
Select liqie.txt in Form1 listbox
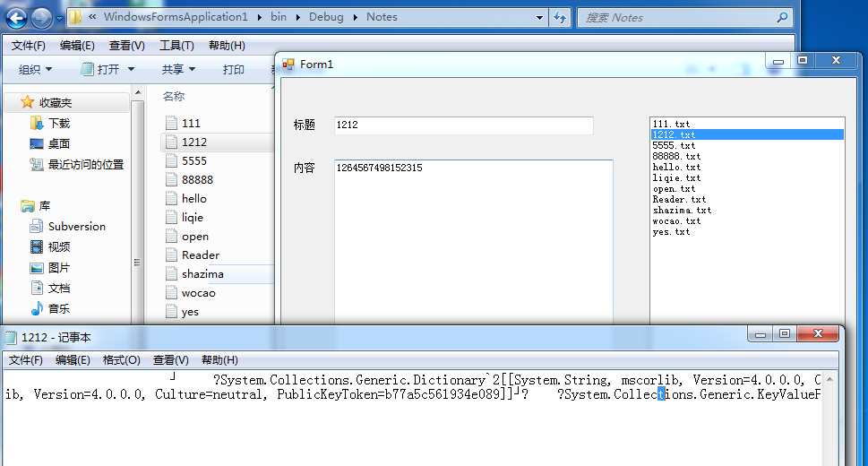pos(747,177)
